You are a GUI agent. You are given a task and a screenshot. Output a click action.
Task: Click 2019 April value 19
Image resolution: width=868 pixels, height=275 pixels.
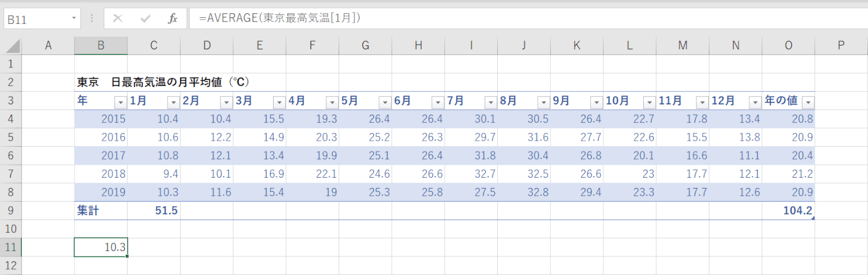click(312, 192)
